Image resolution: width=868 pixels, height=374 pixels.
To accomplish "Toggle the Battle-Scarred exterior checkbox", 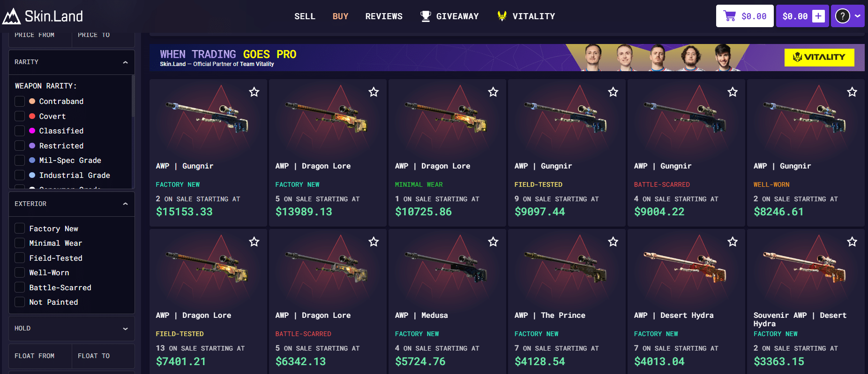I will click(x=20, y=287).
